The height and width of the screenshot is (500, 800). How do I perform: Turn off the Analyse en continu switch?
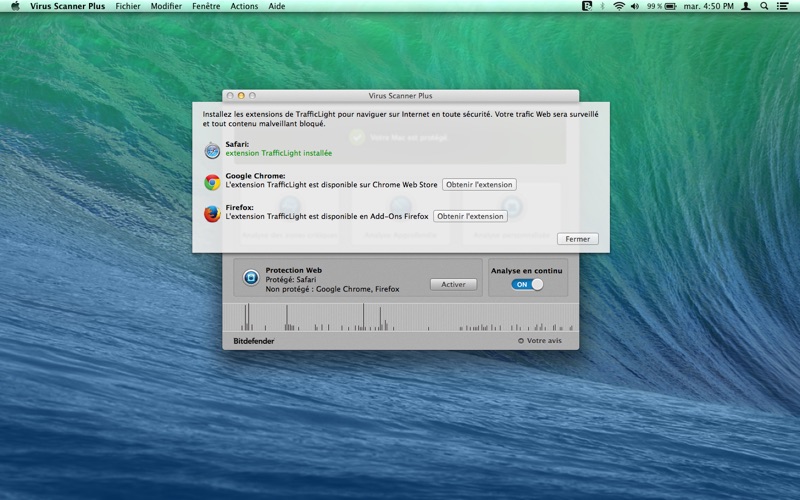[x=527, y=285]
